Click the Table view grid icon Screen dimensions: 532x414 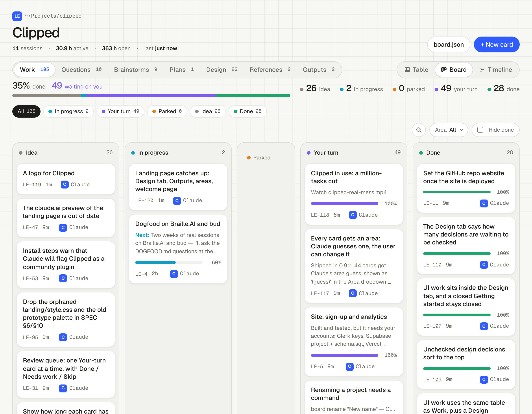click(407, 70)
